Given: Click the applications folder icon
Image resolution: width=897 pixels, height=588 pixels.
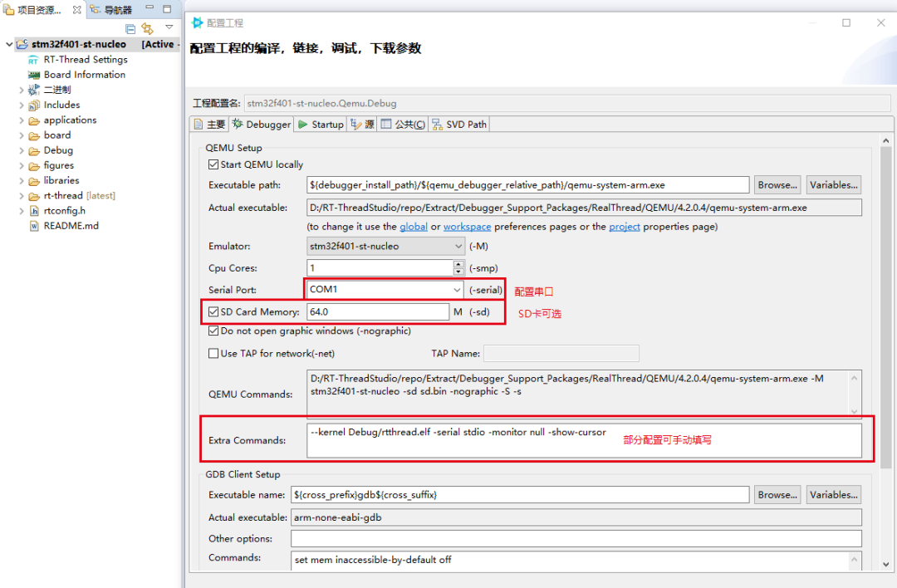Looking at the screenshot, I should [x=34, y=120].
